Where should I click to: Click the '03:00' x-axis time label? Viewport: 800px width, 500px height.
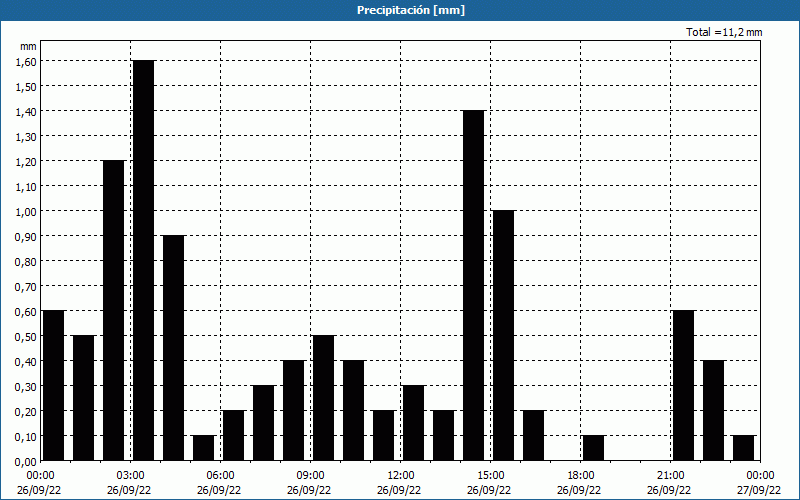click(x=131, y=476)
